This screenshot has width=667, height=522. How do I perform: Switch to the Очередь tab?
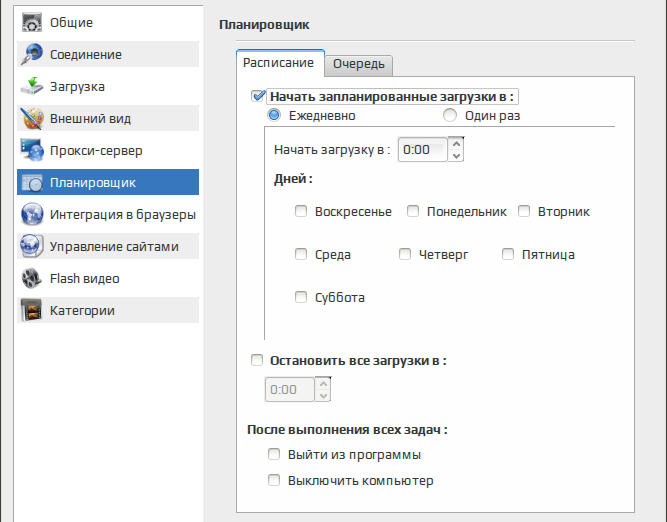tap(359, 64)
